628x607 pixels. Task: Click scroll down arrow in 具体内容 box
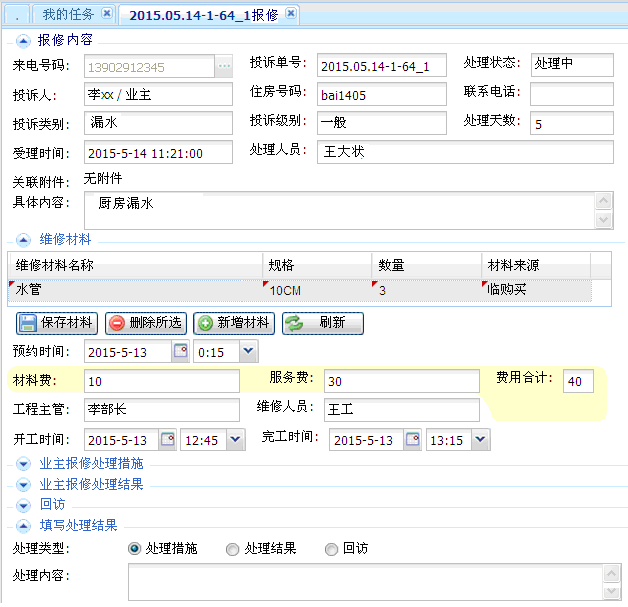tap(604, 221)
